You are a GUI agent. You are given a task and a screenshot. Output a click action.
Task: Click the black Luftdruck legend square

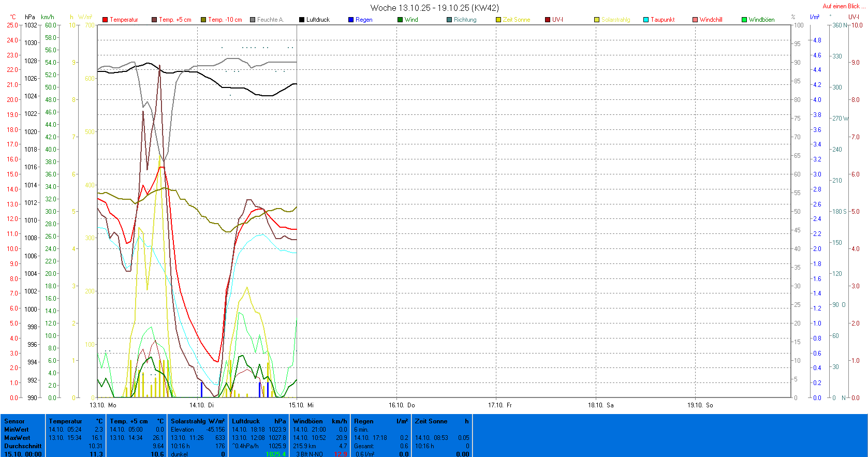click(x=302, y=20)
